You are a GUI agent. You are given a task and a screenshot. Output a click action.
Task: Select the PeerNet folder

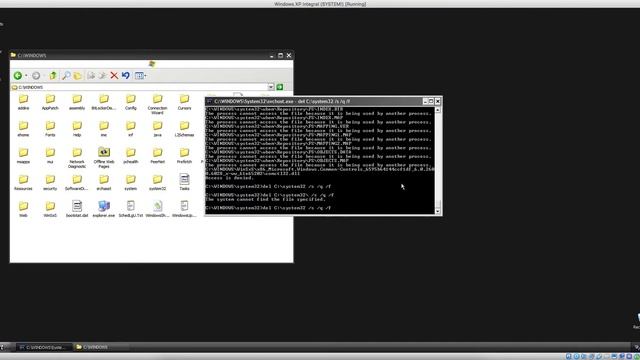pos(158,156)
